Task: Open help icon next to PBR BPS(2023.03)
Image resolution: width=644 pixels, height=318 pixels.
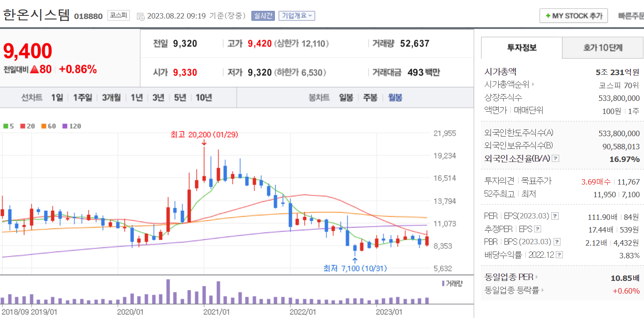Action: pos(557,242)
